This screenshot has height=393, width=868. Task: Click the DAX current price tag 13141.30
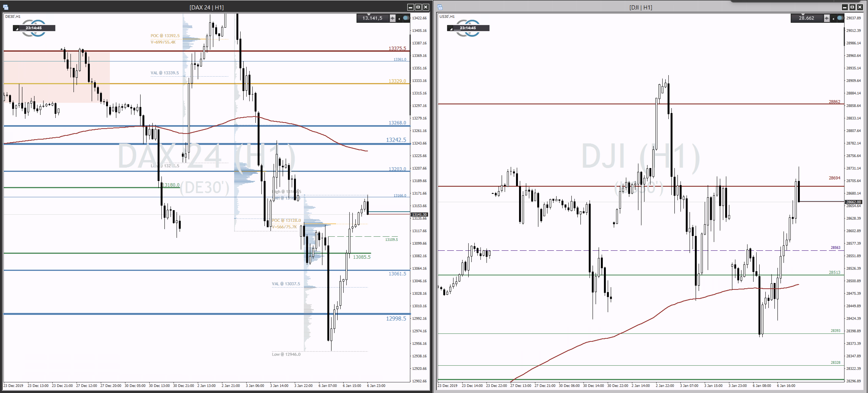click(419, 215)
